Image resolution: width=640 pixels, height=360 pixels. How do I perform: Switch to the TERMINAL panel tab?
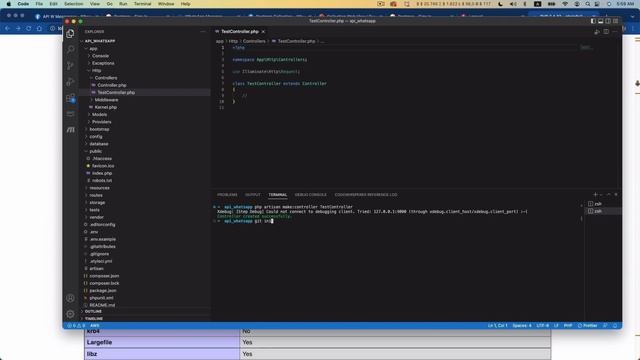click(278, 195)
